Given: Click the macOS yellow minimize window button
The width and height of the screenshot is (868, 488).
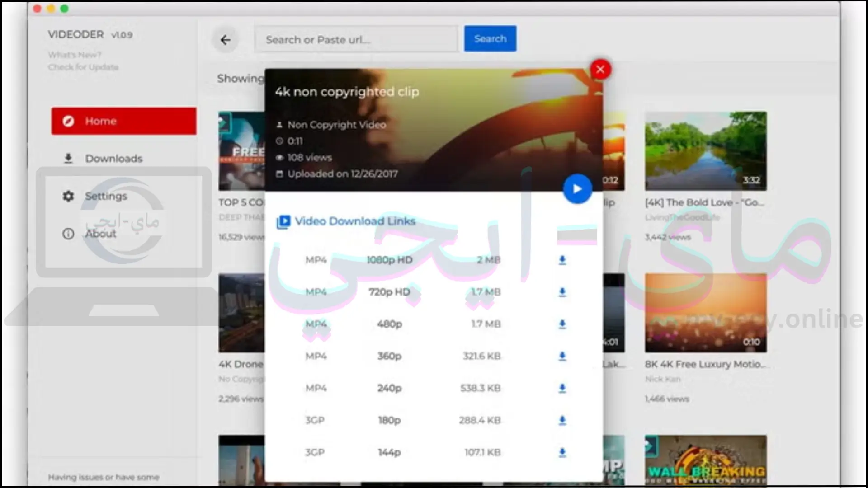Looking at the screenshot, I should pos(51,9).
